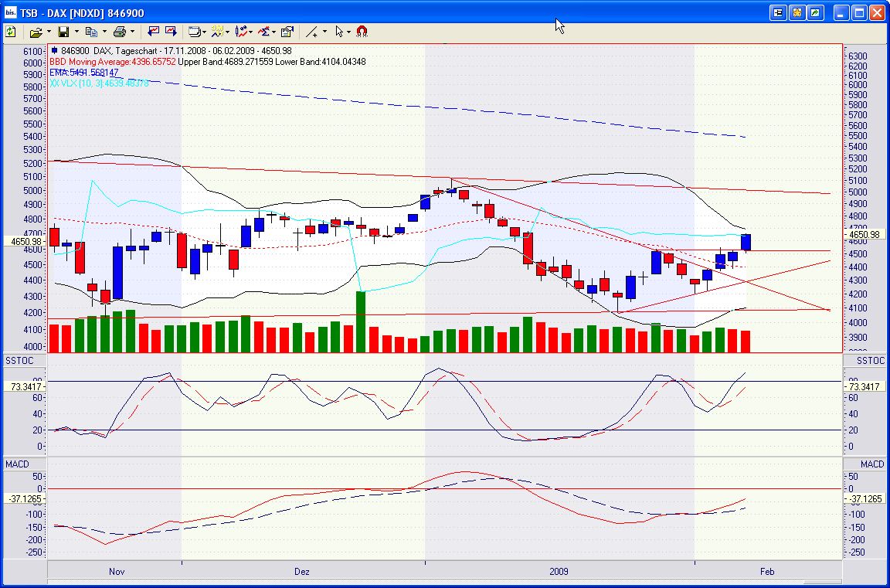This screenshot has width=890, height=588.
Task: Print the chart using the printer icon
Action: 119,32
